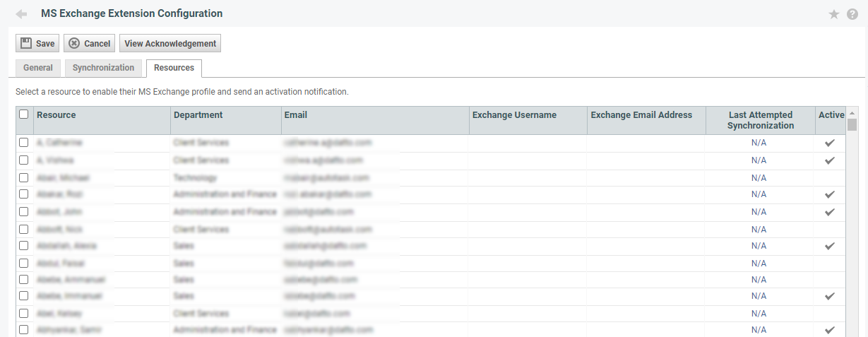Tick the checkbox in the third row
Screen dimensions: 868x337
click(x=24, y=177)
